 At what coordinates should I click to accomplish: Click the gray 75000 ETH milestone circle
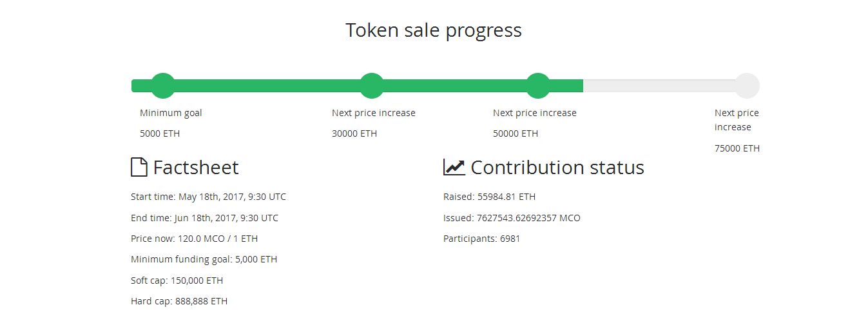tap(747, 86)
